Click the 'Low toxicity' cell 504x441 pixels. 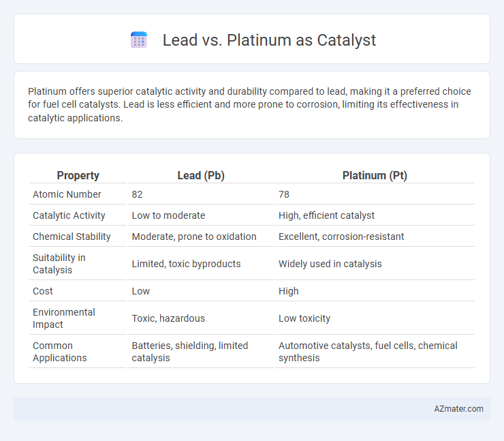(x=304, y=318)
